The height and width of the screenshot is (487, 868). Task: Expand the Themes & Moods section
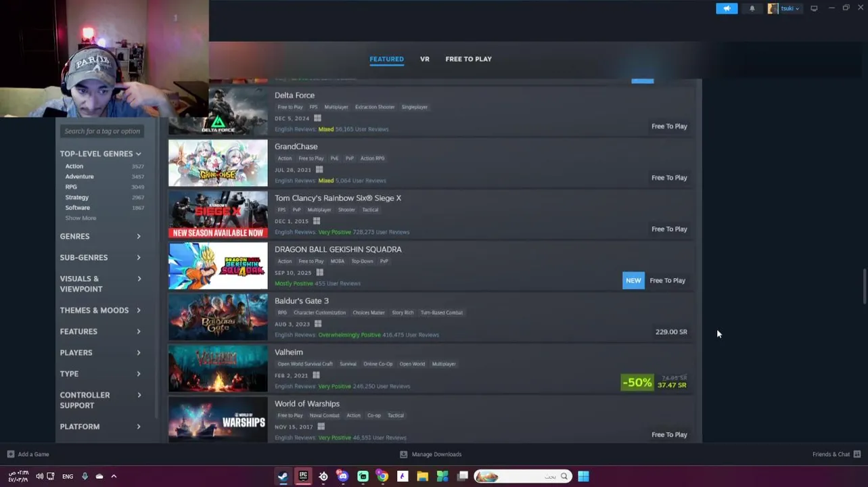click(100, 310)
